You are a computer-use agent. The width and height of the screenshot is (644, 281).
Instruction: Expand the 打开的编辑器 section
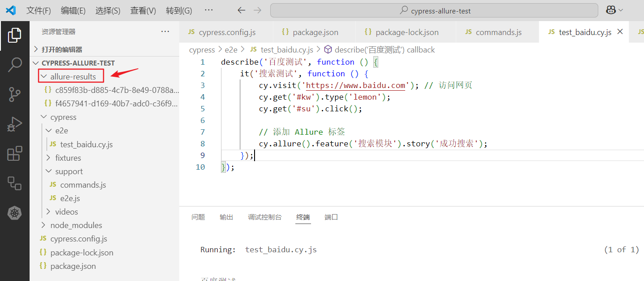(x=62, y=49)
